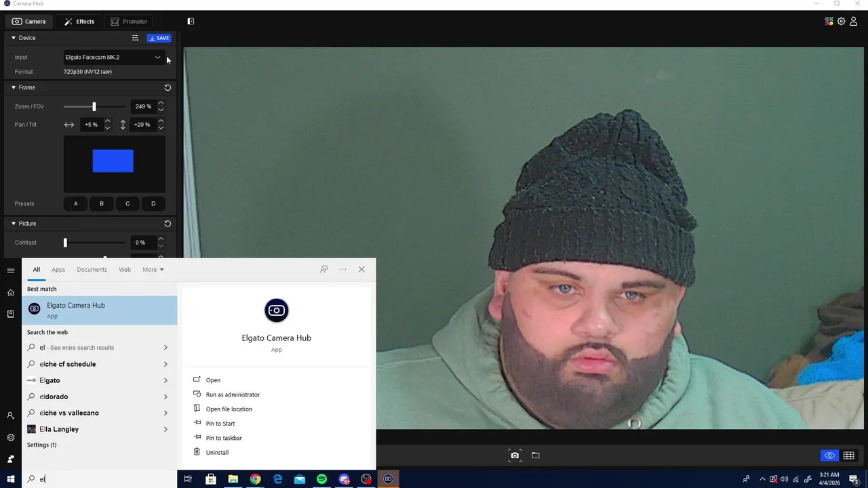Choose Pin to Start
Screen dimensions: 868x488
coord(220,424)
